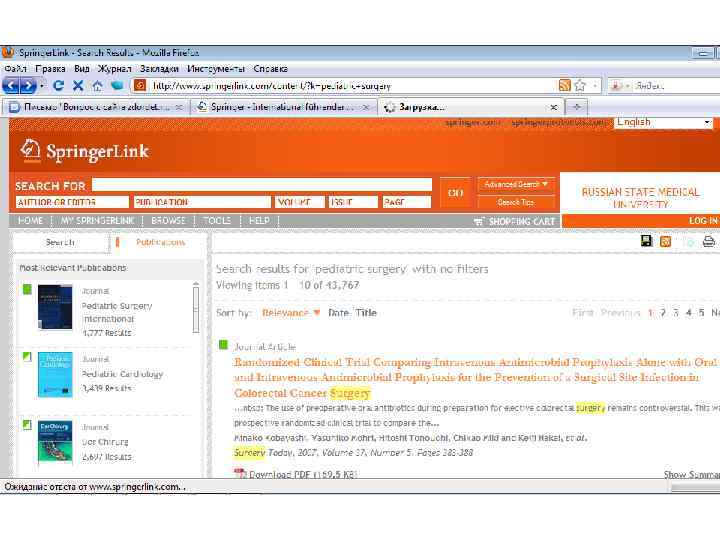Open the Закладки menu
This screenshot has height=540, width=720.
click(x=159, y=69)
